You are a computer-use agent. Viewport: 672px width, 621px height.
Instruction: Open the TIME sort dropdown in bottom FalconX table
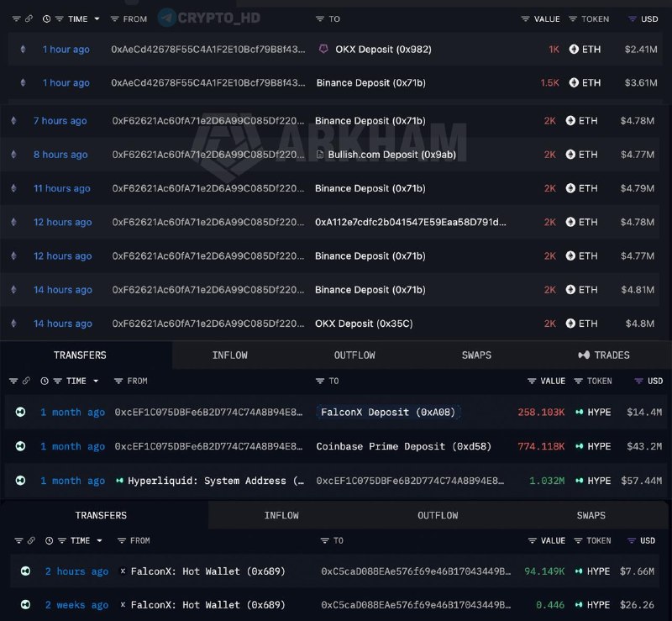(x=99, y=540)
